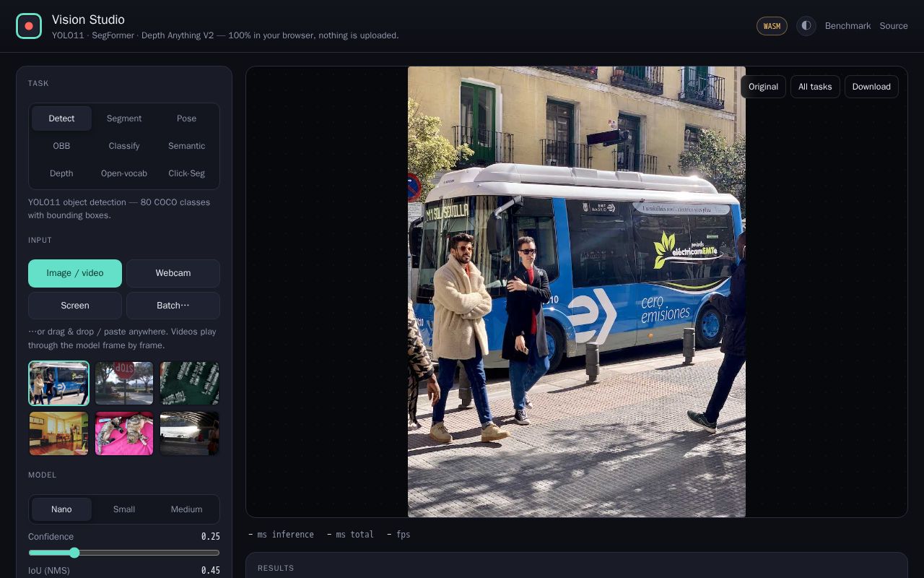The image size is (924, 578).
Task: Click the ms inference stat
Action: tap(282, 535)
